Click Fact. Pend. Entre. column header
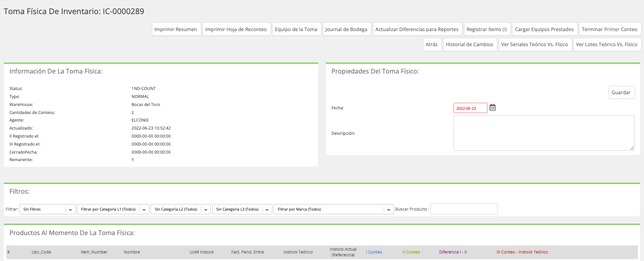This screenshot has height=261, width=644. click(248, 252)
